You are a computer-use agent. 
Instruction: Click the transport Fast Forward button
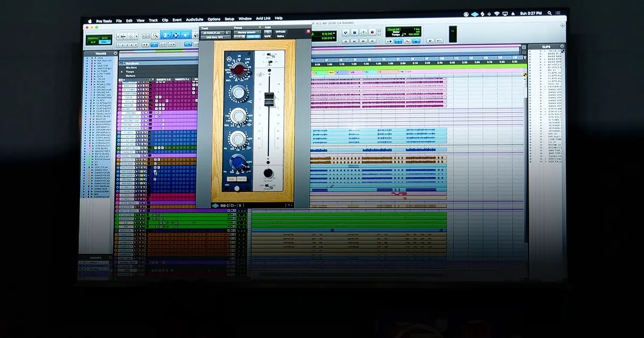tap(363, 41)
